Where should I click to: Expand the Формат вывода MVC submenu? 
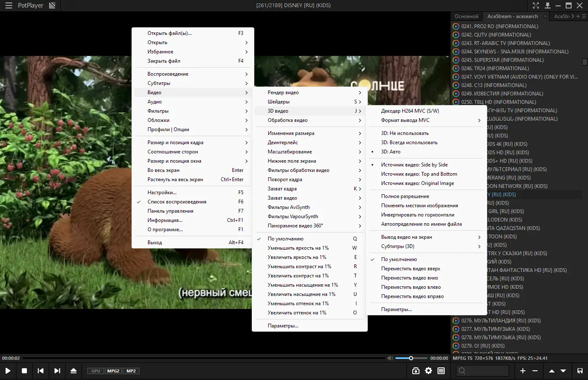tap(426, 120)
